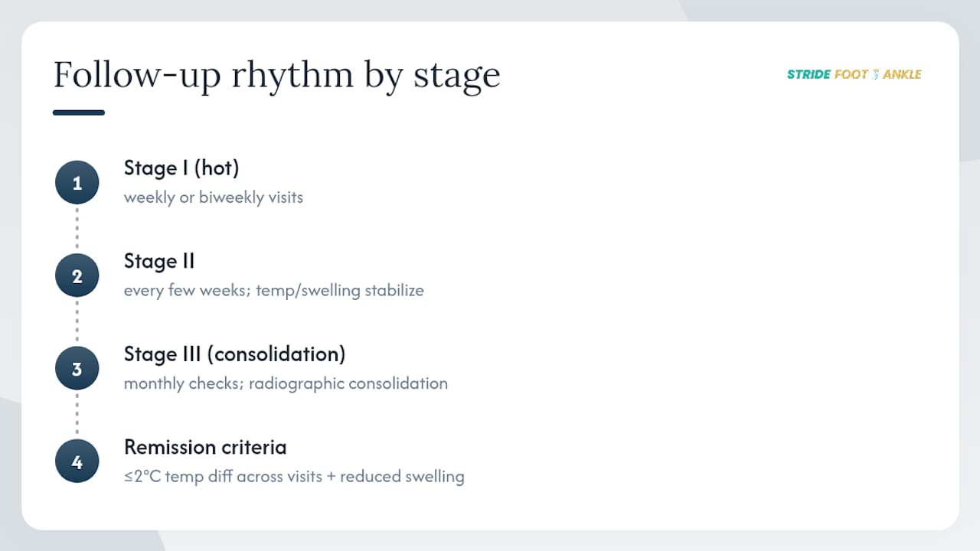The width and height of the screenshot is (980, 551).
Task: Select the slide title 'Follow-up rhythm by stage'
Action: point(276,75)
